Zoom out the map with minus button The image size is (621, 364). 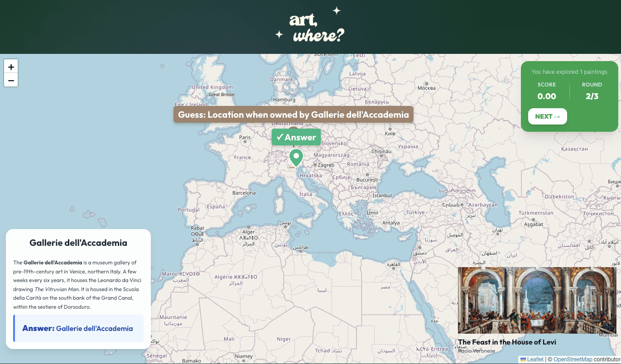click(x=11, y=80)
